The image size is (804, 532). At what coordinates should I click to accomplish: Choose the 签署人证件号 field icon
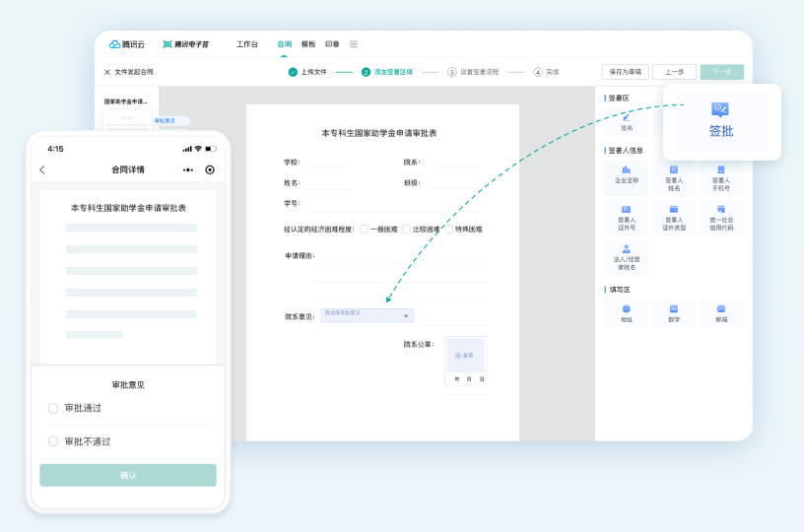(627, 210)
